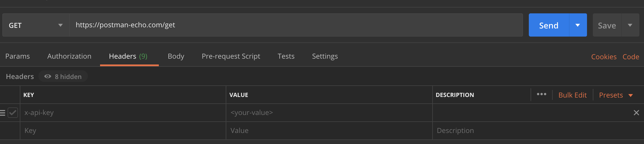
Task: Go to Pre-request Script tab
Action: 231,56
